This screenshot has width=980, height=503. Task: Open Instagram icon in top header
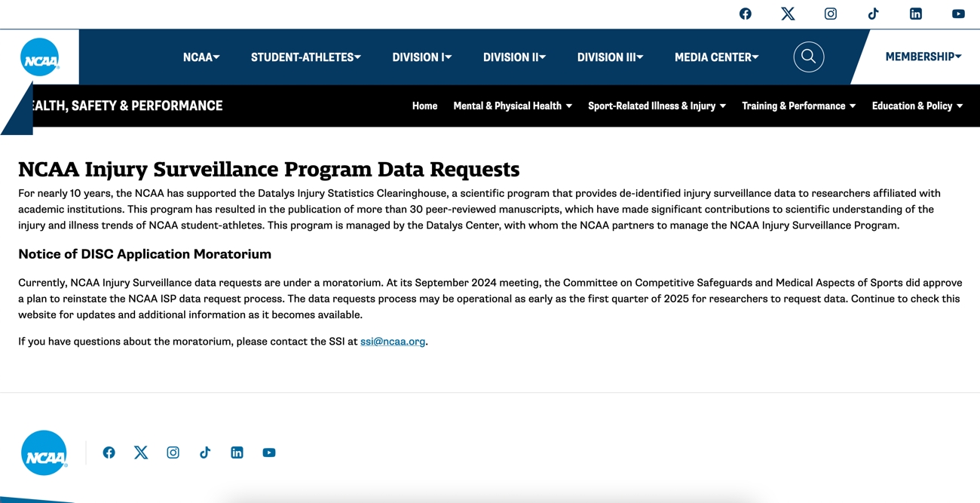(830, 14)
